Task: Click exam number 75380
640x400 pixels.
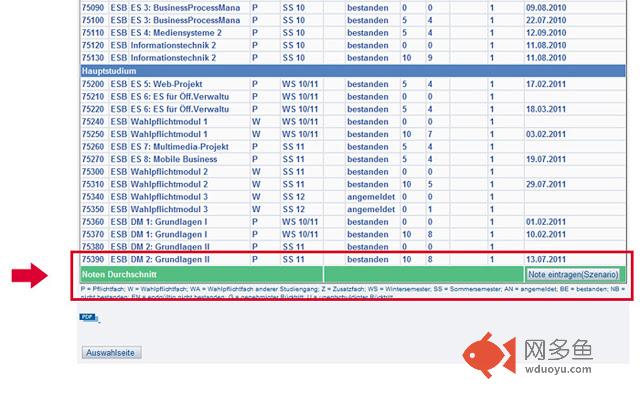Action: tap(93, 247)
